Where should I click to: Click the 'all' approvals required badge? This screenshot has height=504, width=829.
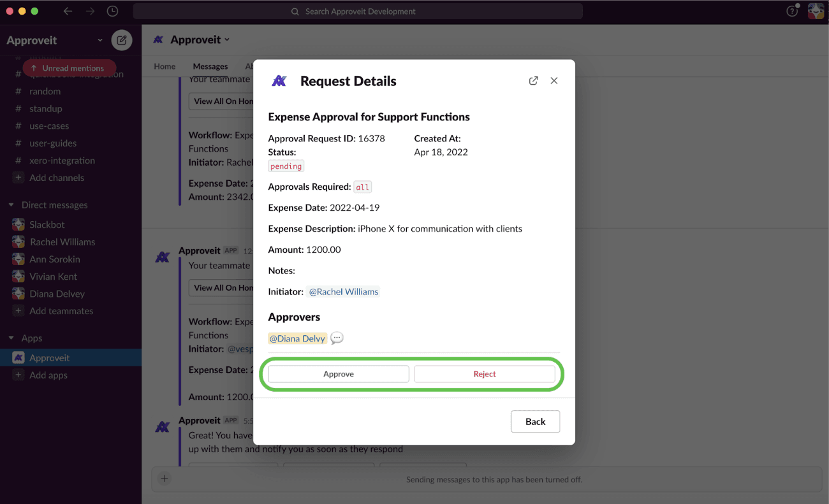pos(363,187)
